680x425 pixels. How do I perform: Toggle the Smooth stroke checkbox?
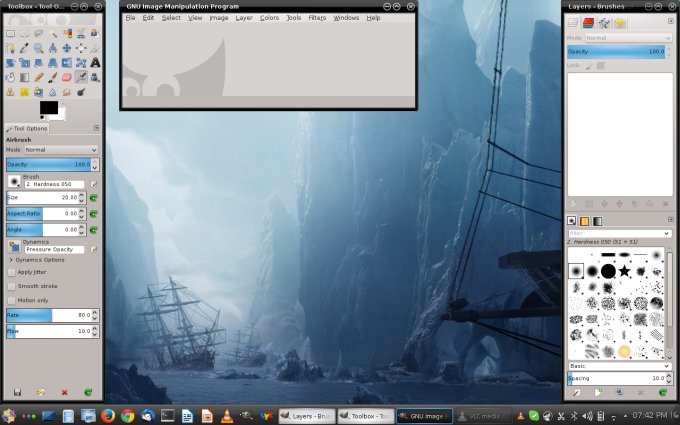[x=11, y=286]
